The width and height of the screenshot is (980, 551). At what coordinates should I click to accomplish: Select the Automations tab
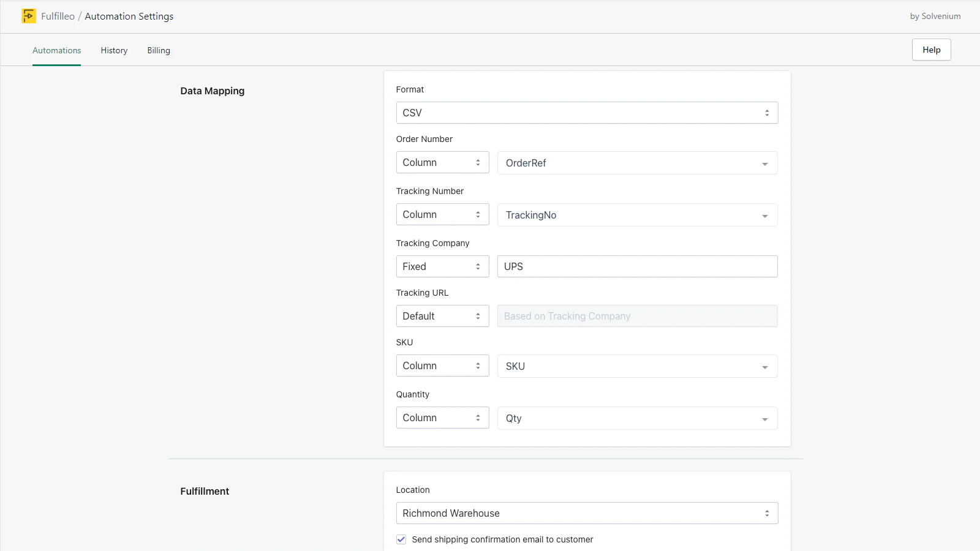[56, 50]
